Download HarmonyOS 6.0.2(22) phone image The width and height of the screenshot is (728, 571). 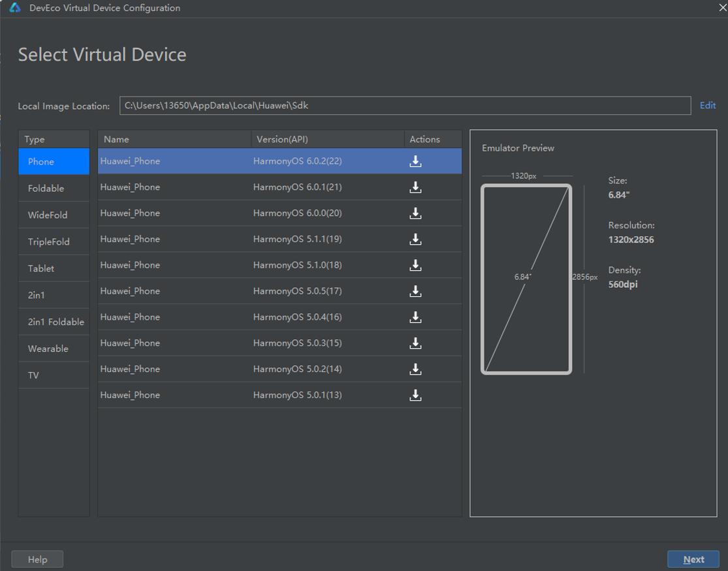click(x=415, y=161)
